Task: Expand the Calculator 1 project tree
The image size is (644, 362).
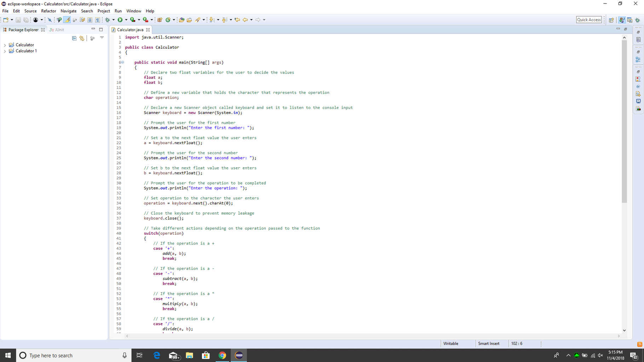Action: point(5,51)
